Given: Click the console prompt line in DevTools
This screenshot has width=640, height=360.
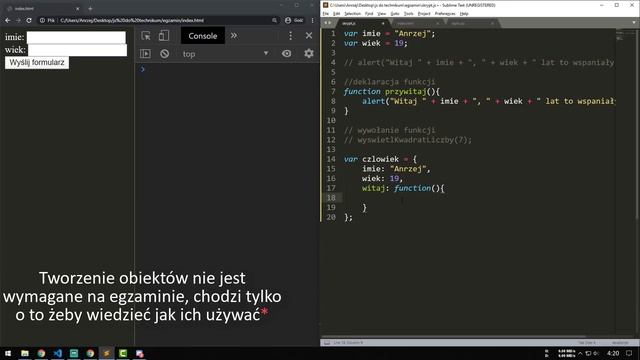Looking at the screenshot, I should point(227,69).
